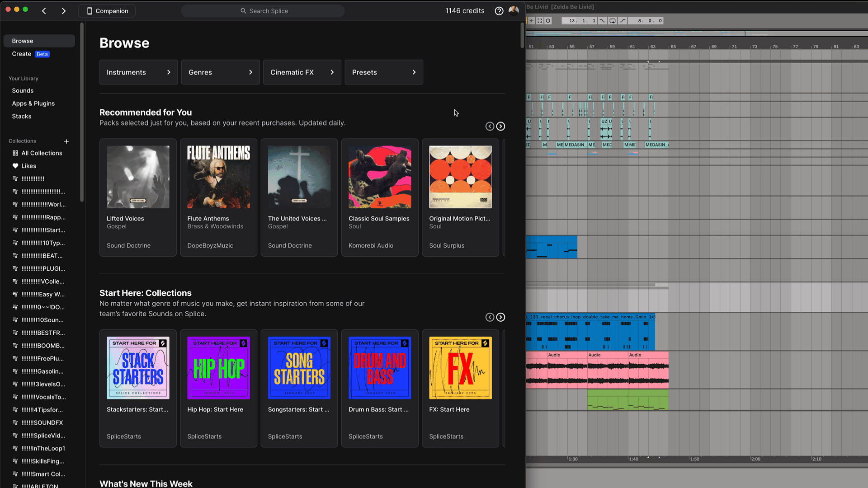Show previous Recommended for You packs
This screenshot has height=488, width=868.
490,127
